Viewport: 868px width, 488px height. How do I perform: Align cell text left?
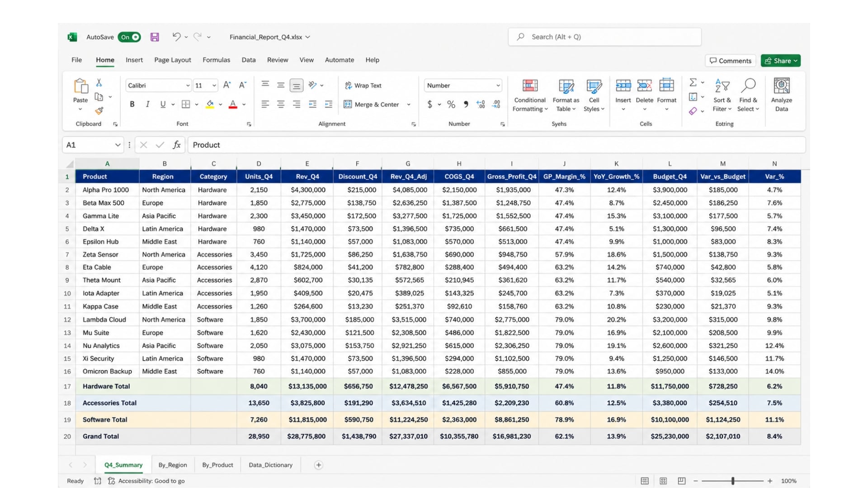265,104
